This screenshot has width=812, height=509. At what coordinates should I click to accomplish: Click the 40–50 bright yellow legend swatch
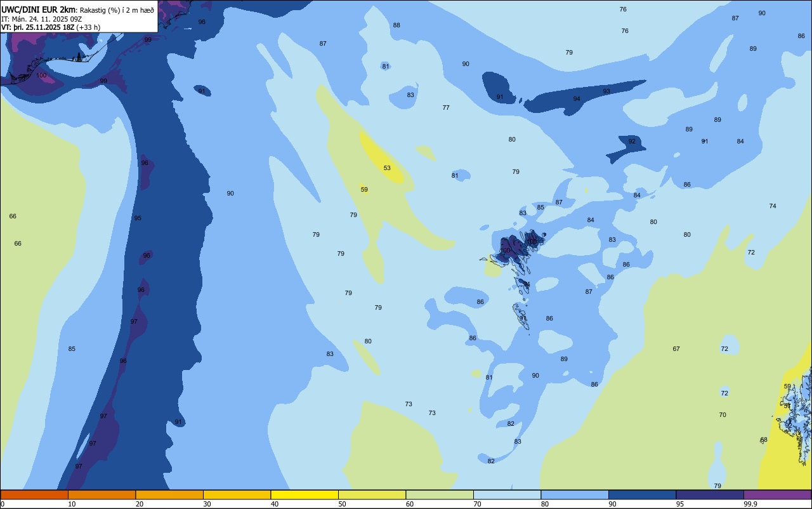click(x=304, y=494)
